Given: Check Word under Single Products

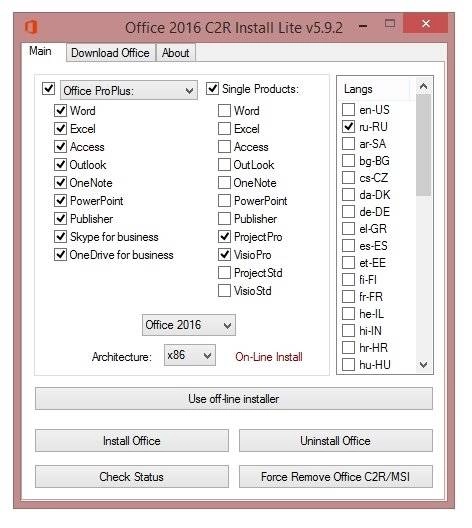Looking at the screenshot, I should pyautogui.click(x=224, y=110).
